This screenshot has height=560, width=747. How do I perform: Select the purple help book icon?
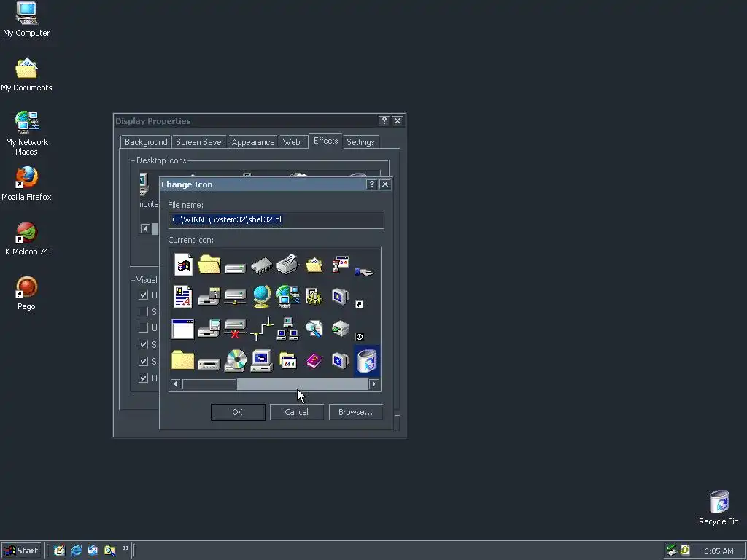click(x=314, y=361)
